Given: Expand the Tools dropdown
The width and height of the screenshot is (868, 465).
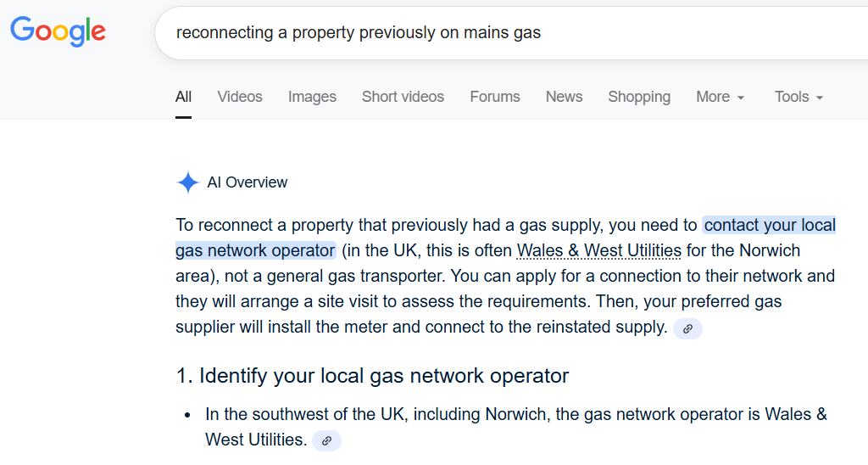Looking at the screenshot, I should [x=798, y=97].
